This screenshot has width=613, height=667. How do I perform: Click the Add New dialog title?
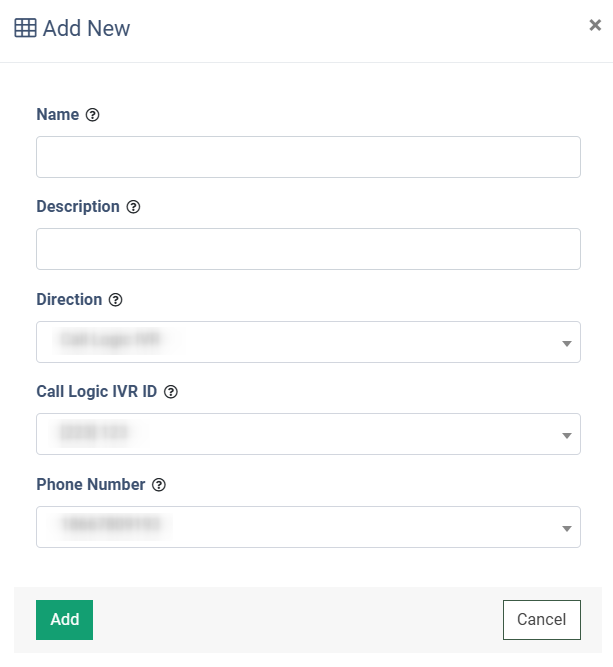point(86,29)
